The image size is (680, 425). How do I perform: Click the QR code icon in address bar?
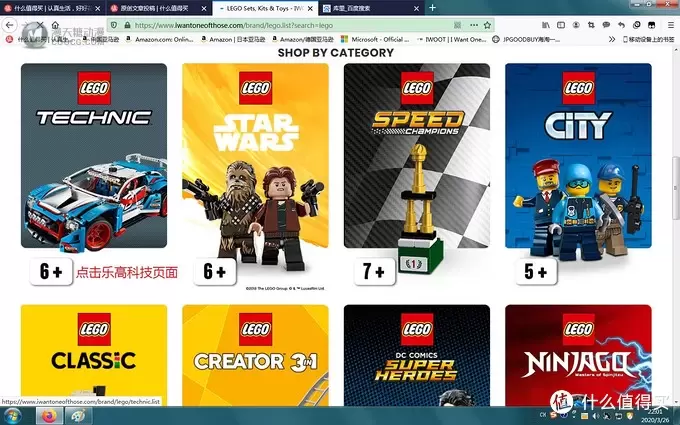(x=458, y=25)
